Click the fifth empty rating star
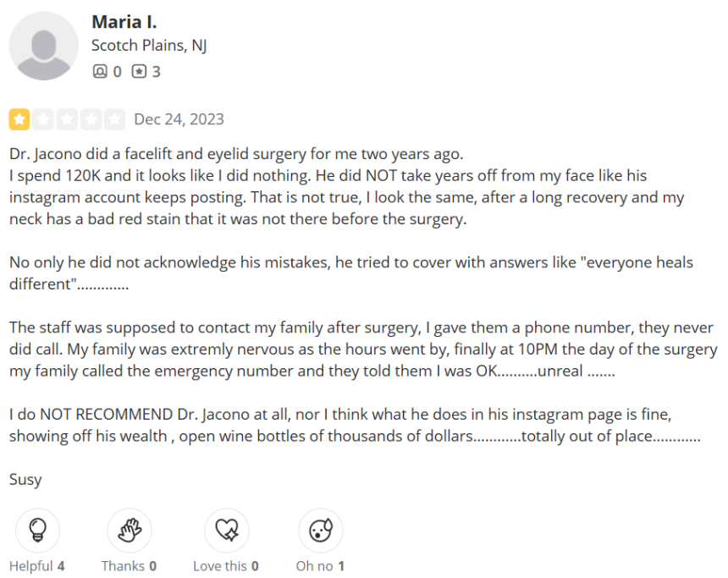 114,119
